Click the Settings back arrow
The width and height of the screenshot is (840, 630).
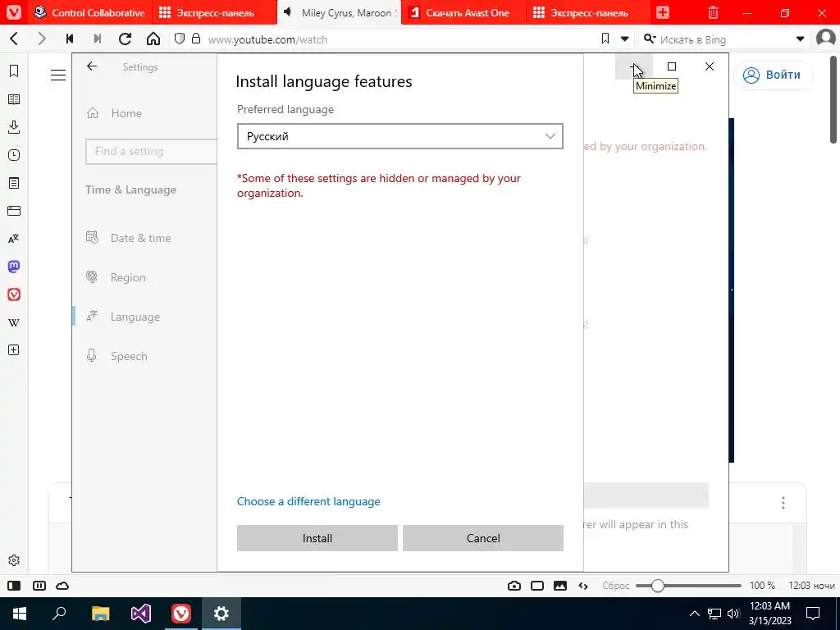pos(92,66)
